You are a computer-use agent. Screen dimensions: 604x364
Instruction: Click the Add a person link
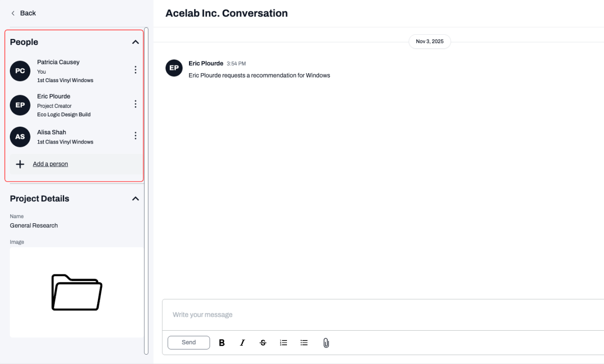click(x=50, y=164)
